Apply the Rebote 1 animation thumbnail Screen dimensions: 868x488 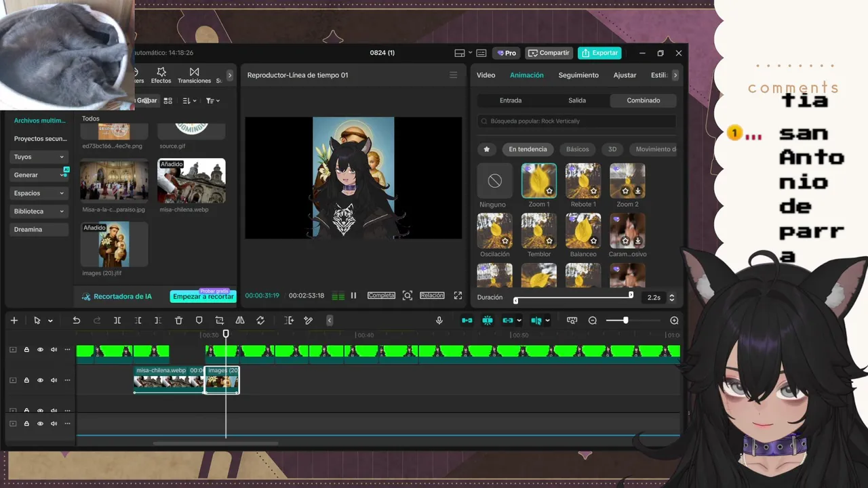pos(583,181)
